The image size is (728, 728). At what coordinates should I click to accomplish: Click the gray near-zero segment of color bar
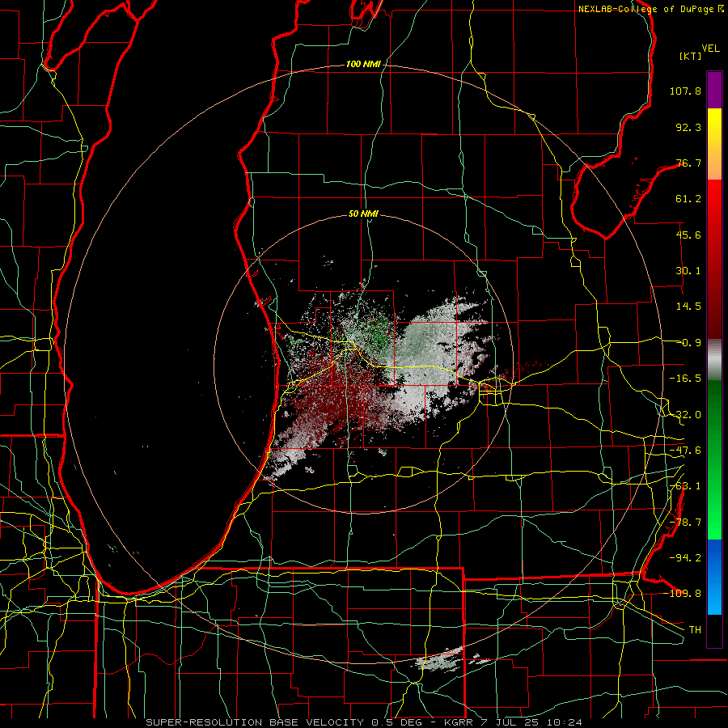point(714,359)
